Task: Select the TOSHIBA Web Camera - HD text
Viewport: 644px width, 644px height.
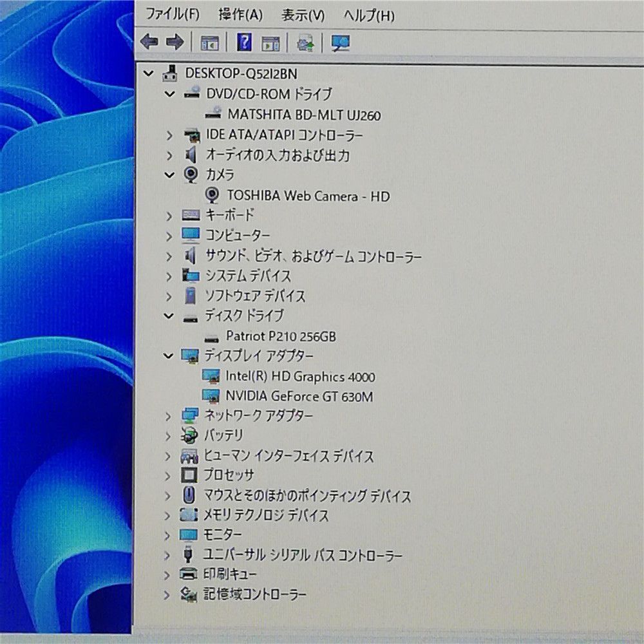Action: 308,196
